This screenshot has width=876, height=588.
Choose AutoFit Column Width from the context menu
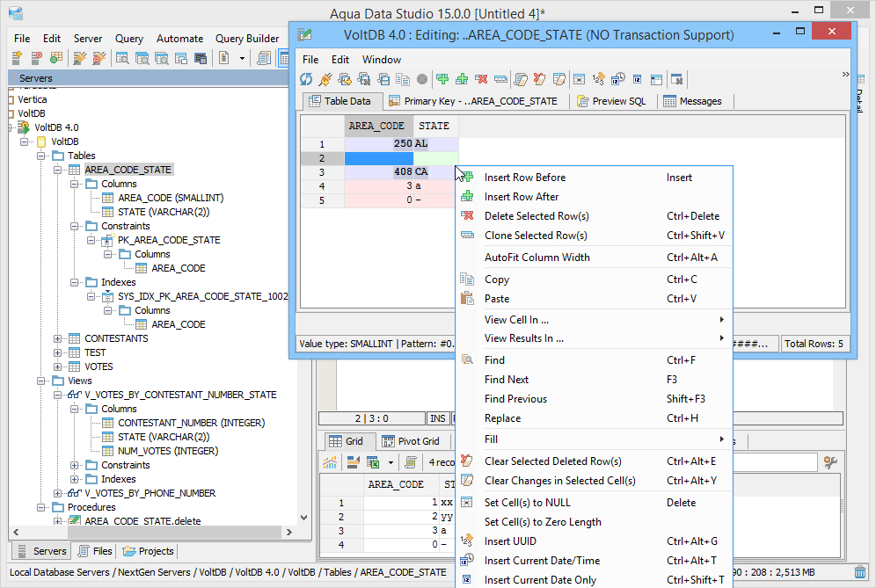pos(594,258)
